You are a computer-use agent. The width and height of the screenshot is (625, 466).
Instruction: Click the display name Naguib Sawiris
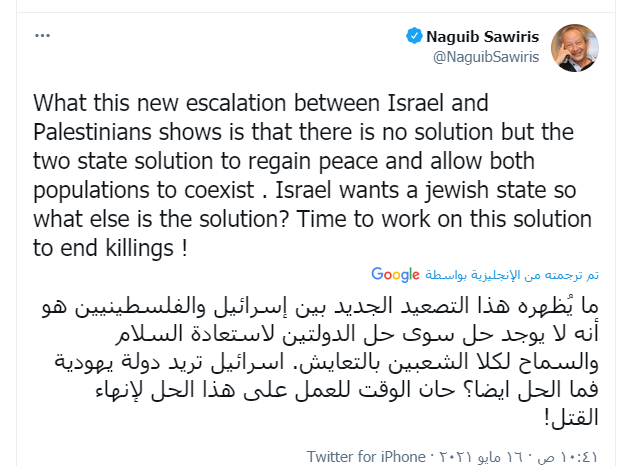483,37
